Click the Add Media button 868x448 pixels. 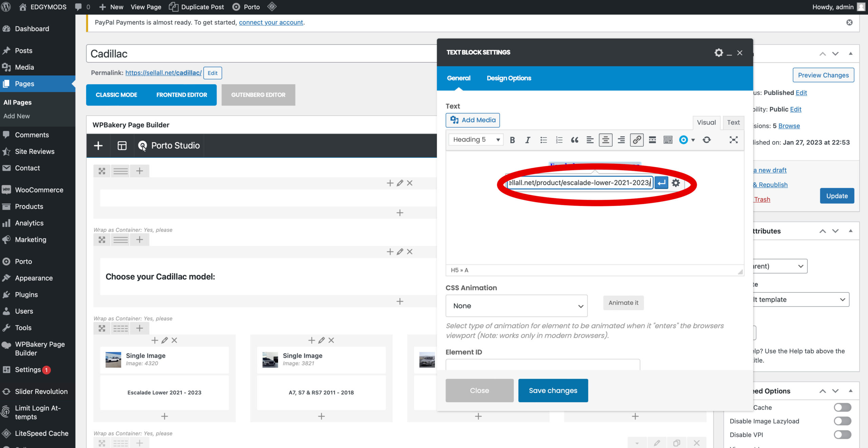473,120
